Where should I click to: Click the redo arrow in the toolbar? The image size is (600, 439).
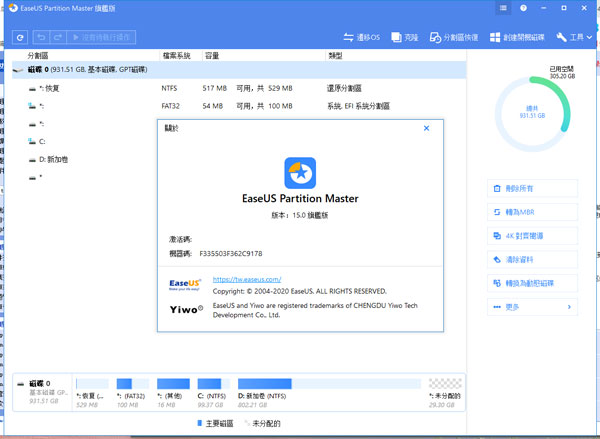(x=58, y=37)
